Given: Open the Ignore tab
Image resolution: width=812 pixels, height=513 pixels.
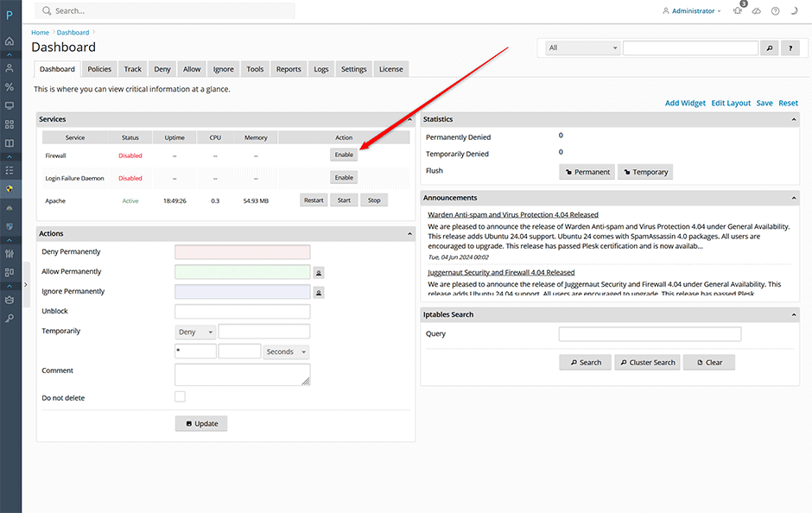Looking at the screenshot, I should coord(223,69).
